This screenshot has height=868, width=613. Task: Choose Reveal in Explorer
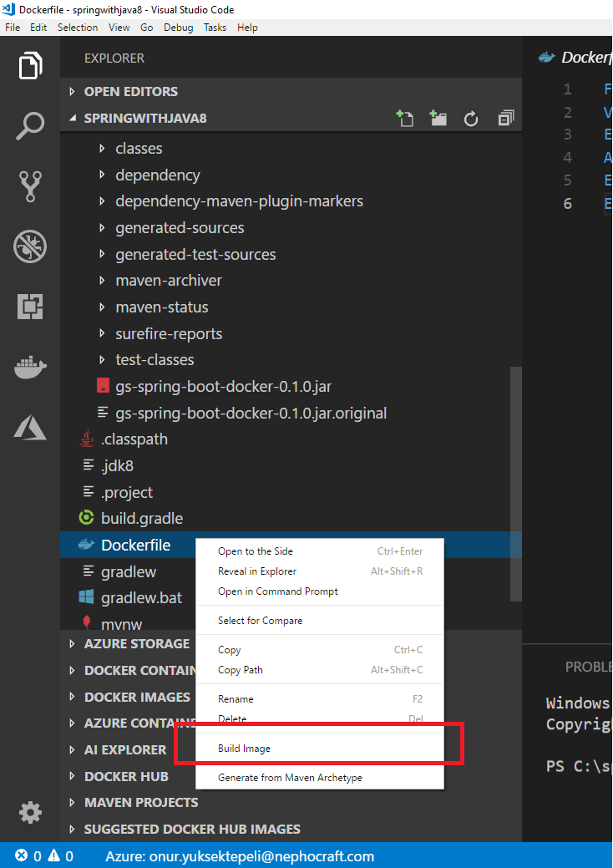click(320, 571)
